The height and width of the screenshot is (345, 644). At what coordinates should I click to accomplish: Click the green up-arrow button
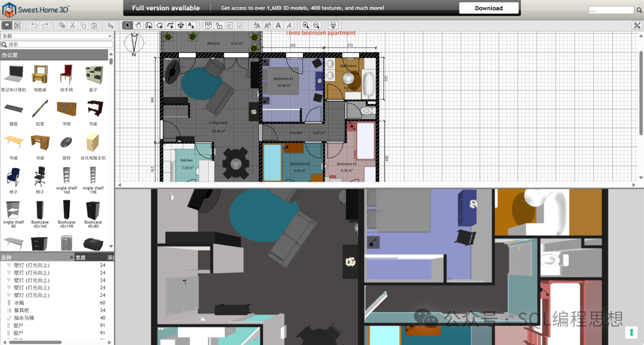click(631, 332)
